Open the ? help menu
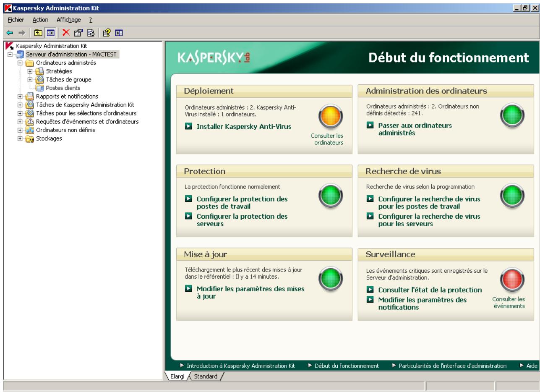The image size is (540, 392). (90, 20)
